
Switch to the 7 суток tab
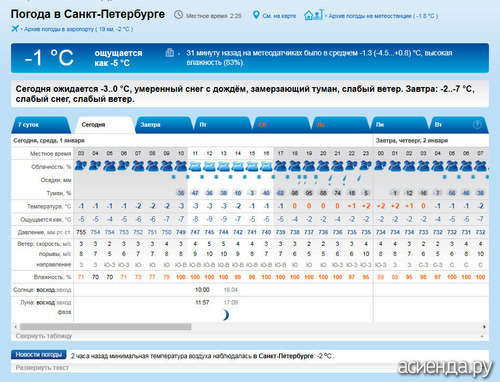pyautogui.click(x=41, y=125)
